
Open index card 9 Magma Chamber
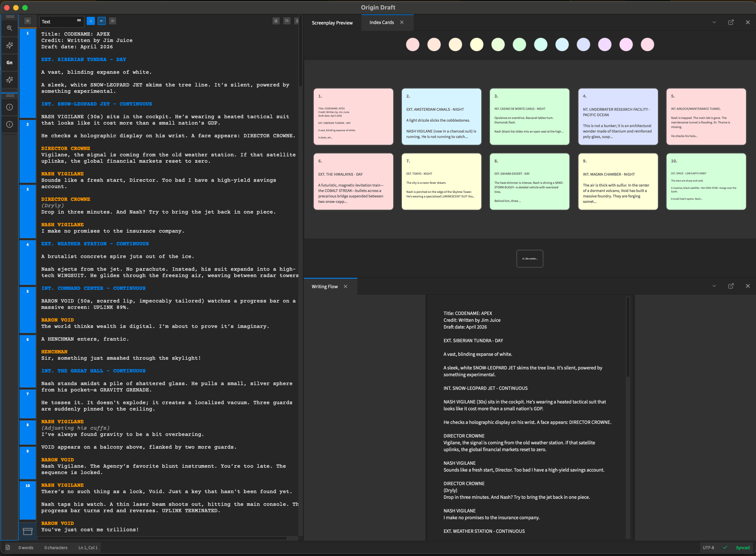point(618,182)
